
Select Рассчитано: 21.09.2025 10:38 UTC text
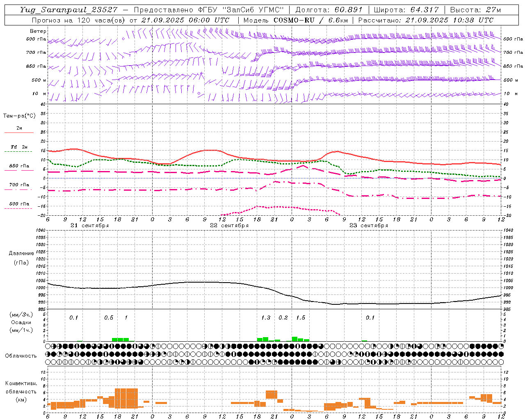[x=426, y=20]
